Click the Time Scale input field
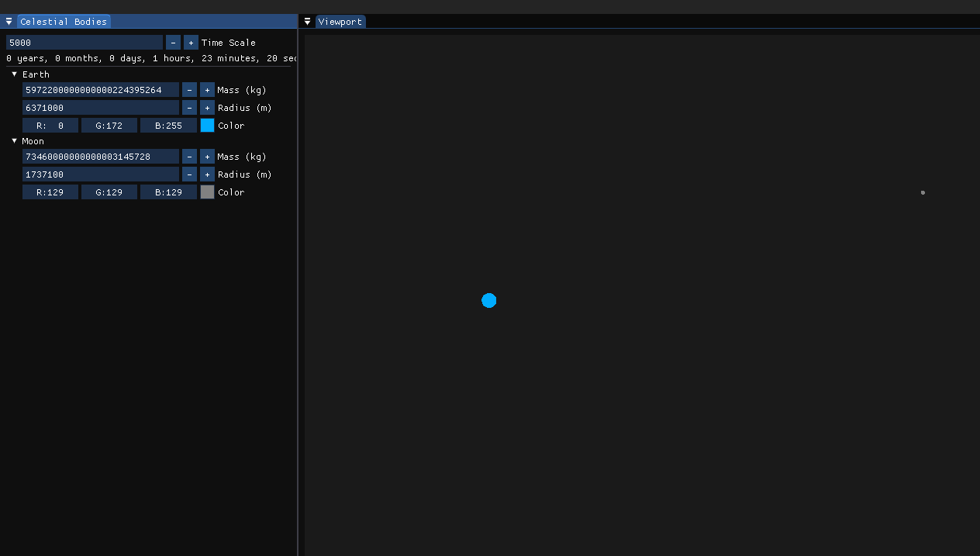Image resolution: width=980 pixels, height=556 pixels. (85, 43)
